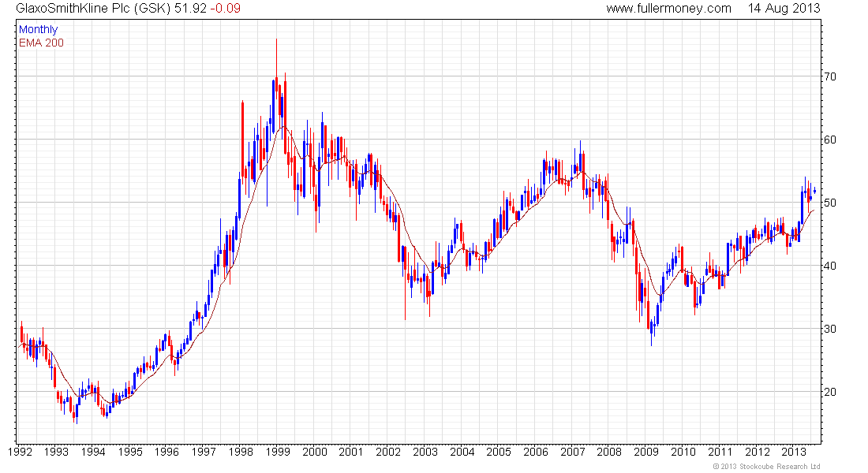Viewport: 868px width, 473px height.
Task: Click the 2013 year axis label
Action: [x=794, y=452]
